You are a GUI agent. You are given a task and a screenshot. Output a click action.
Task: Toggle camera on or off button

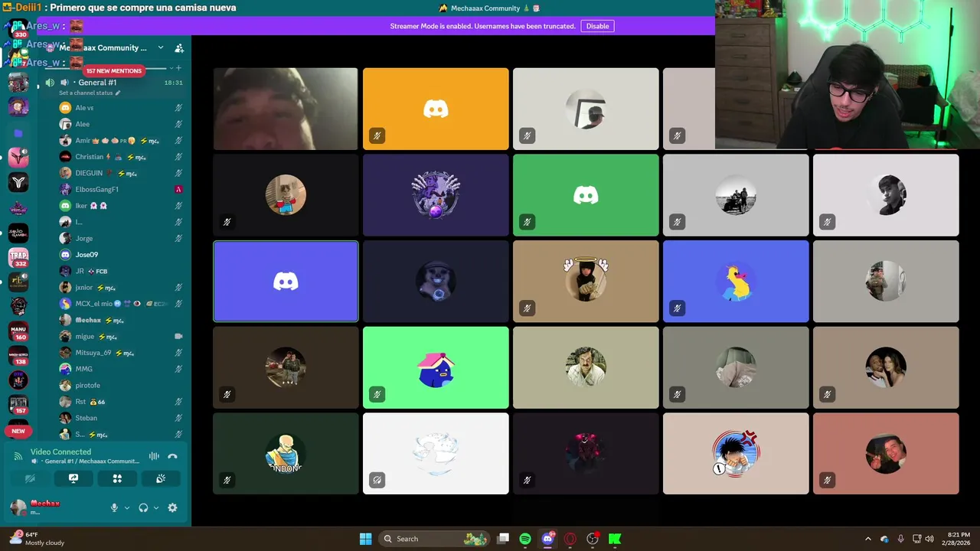pyautogui.click(x=30, y=478)
